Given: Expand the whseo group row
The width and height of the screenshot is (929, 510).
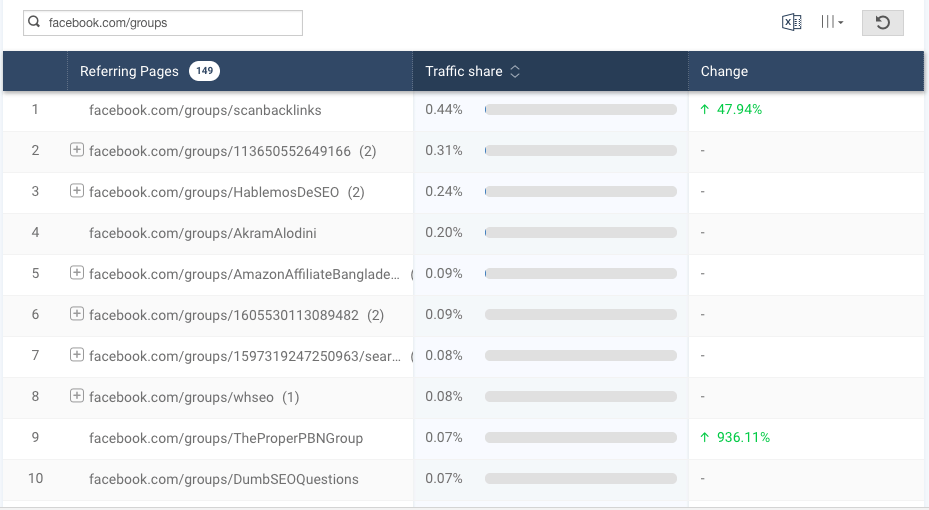Looking at the screenshot, I should (77, 396).
